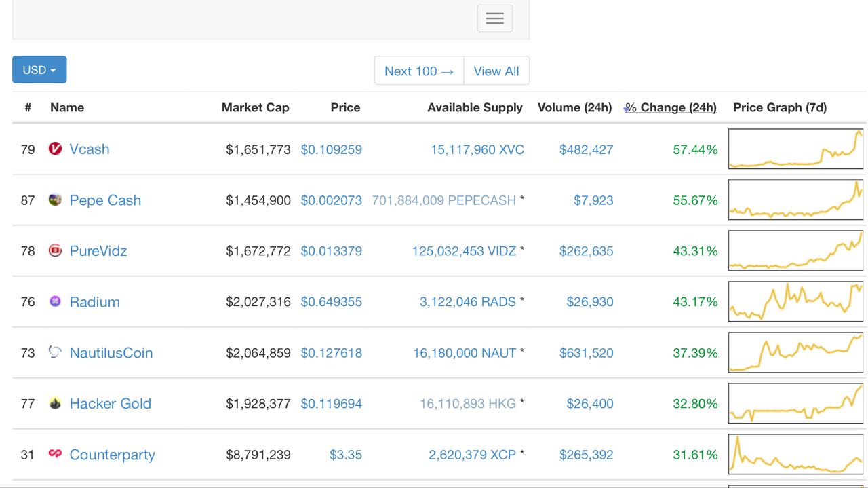Click supply 3,122,046 RADS
868x488 pixels.
(468, 302)
